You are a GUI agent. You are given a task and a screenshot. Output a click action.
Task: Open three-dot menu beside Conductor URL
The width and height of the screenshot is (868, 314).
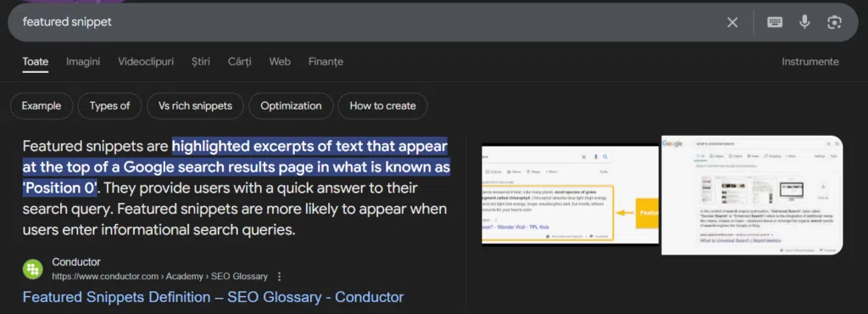(279, 277)
